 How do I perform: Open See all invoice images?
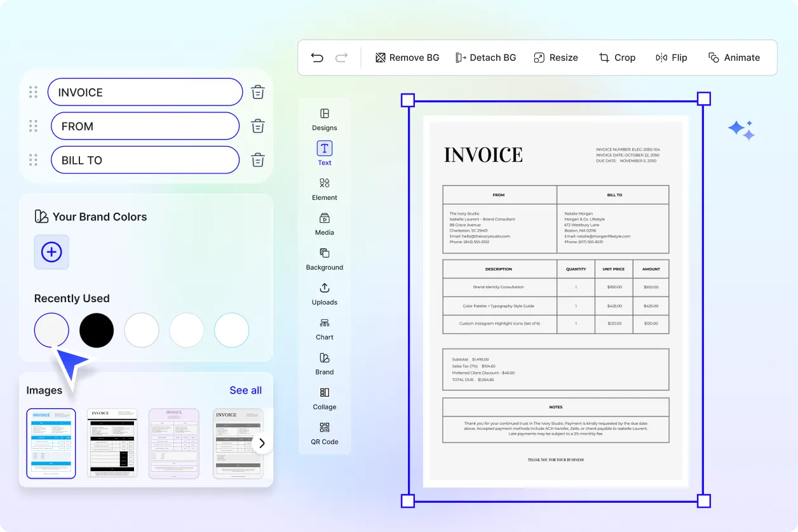pos(245,390)
